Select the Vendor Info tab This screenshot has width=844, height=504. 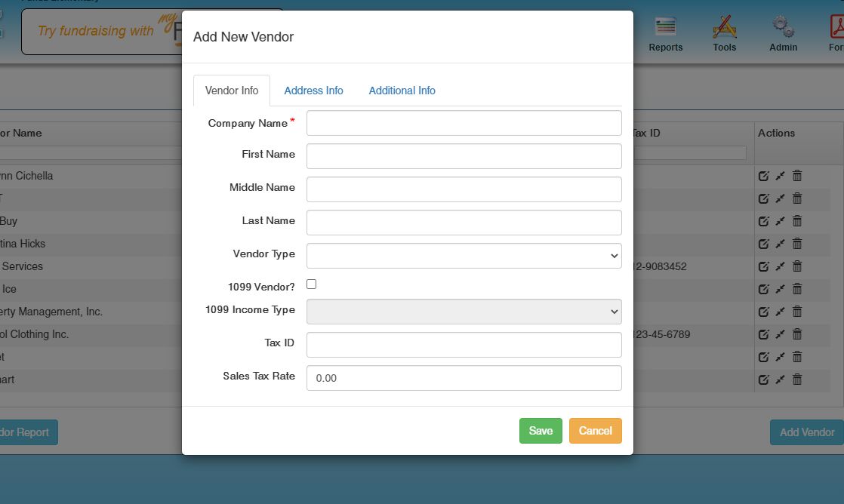(232, 91)
